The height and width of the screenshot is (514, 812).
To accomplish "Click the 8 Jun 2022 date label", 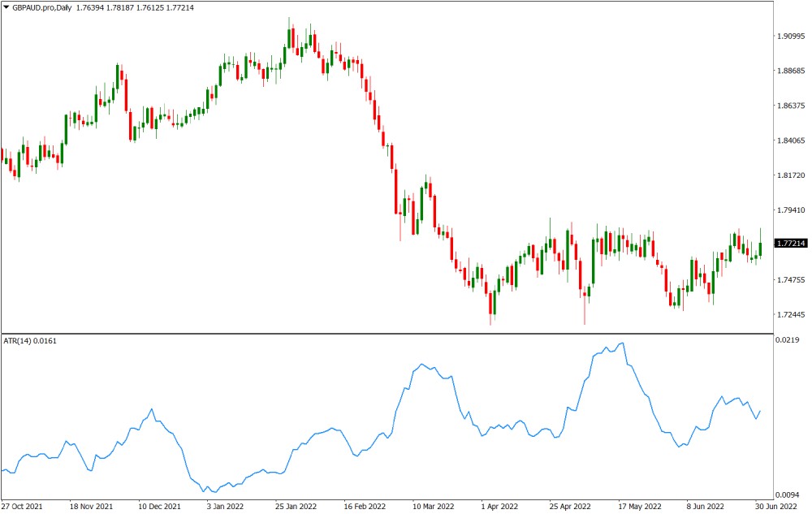I will (x=706, y=506).
